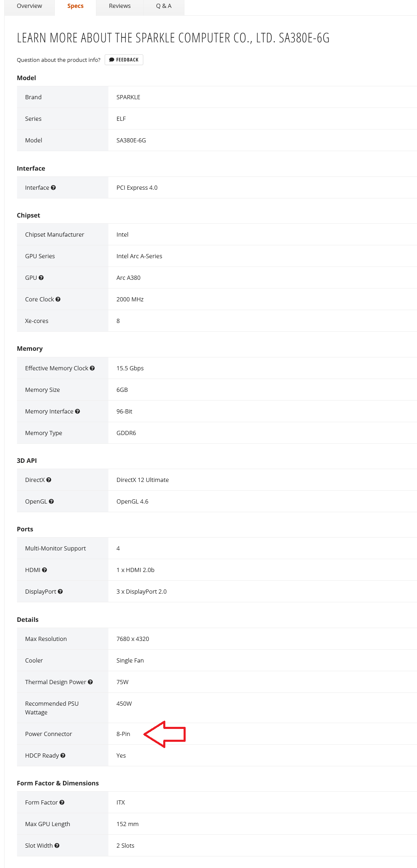Open help icon next to Interface

click(53, 188)
